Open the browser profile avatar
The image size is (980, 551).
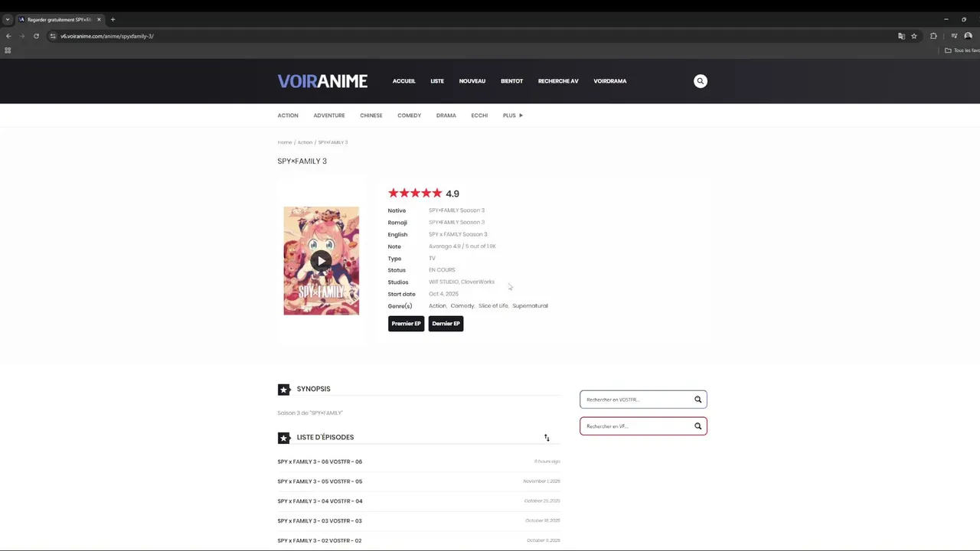(969, 36)
